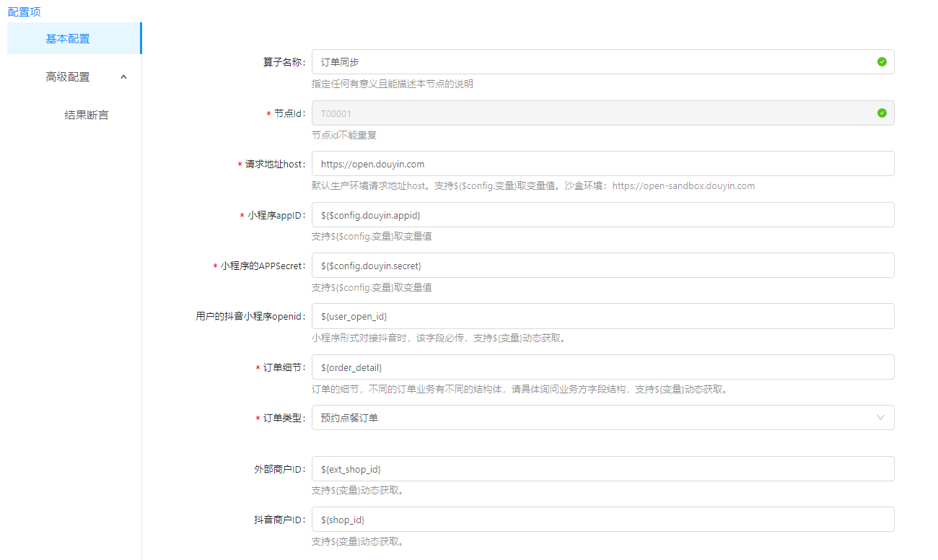
Task: Click the 订单类型 dropdown arrow
Action: (x=880, y=418)
